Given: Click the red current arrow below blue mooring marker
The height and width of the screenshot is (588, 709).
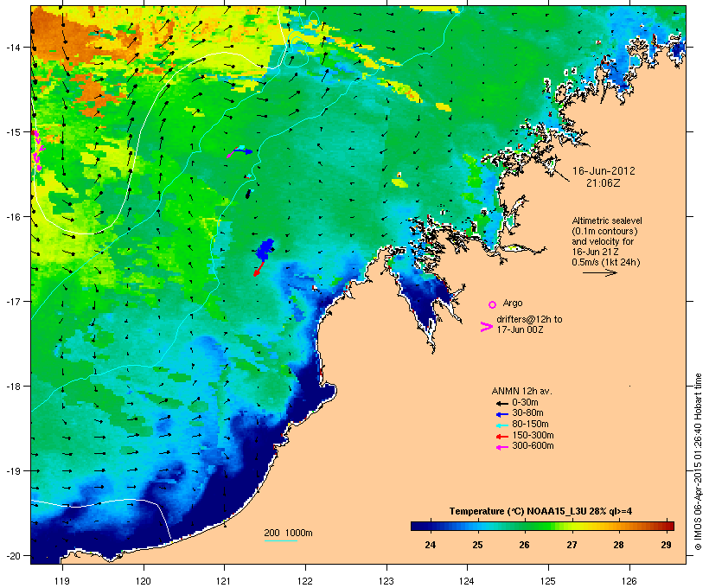Looking at the screenshot, I should (258, 269).
